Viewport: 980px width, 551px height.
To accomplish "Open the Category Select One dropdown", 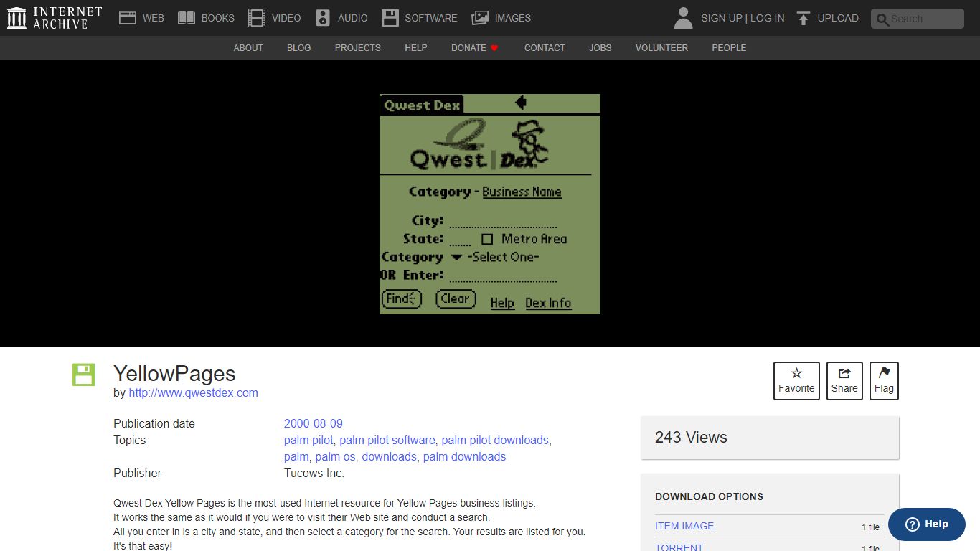I will tap(495, 257).
